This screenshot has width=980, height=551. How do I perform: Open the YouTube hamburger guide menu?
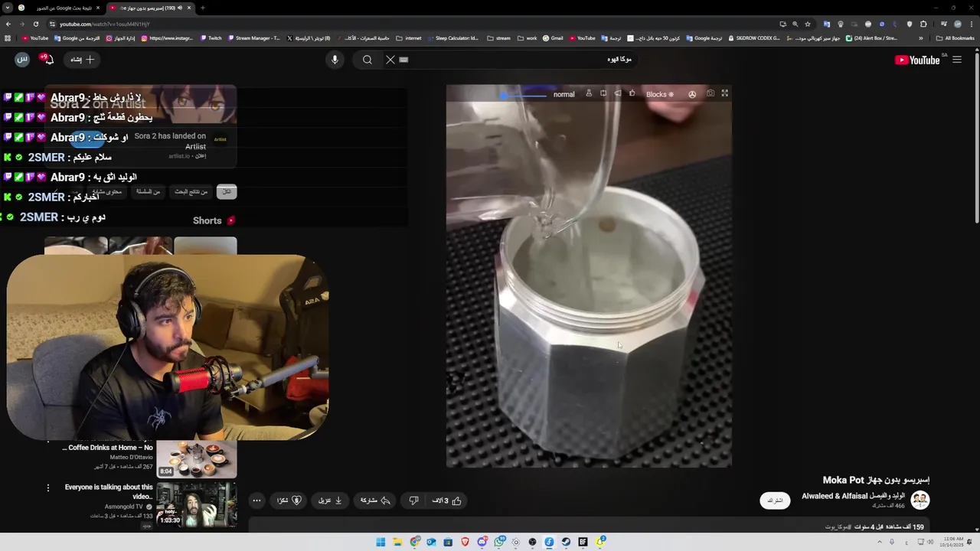pos(957,60)
